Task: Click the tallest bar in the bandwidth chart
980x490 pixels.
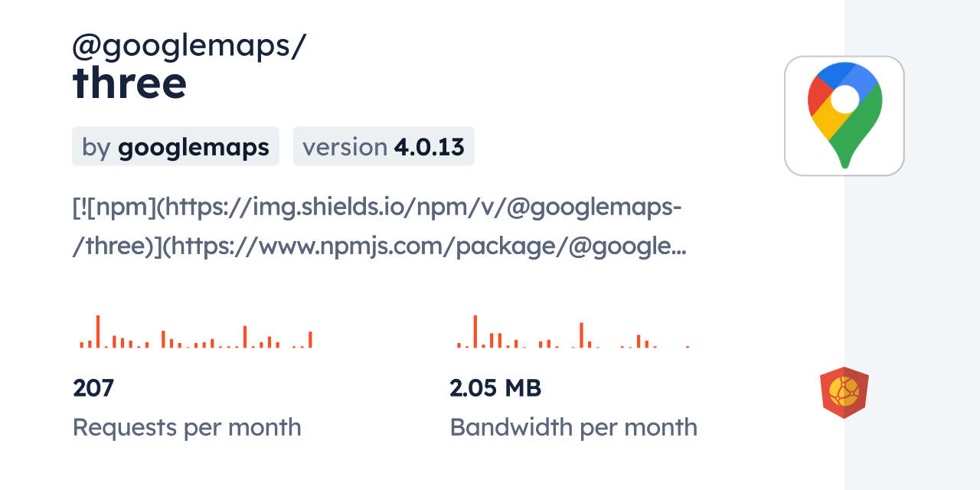Action: point(475,332)
